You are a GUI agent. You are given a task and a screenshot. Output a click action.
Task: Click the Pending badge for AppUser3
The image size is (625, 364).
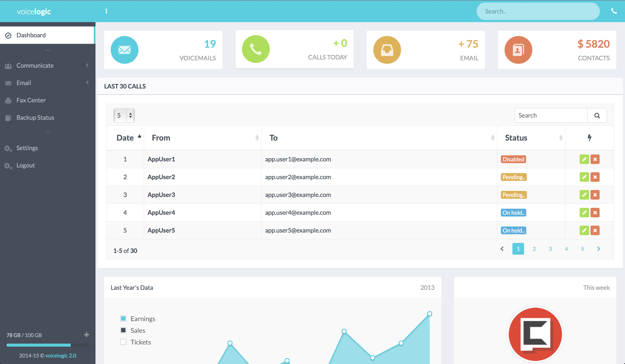pyautogui.click(x=514, y=195)
